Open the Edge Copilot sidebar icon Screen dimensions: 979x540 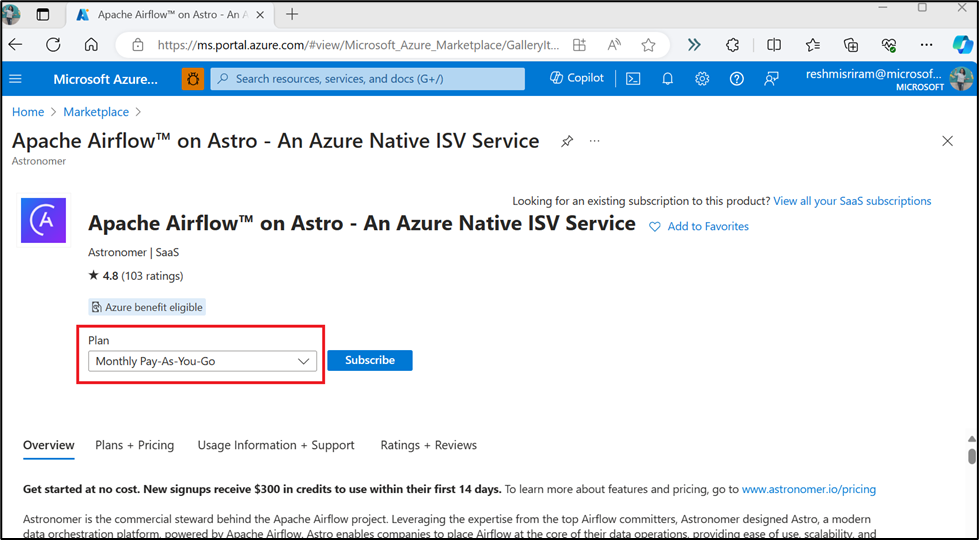pyautogui.click(x=962, y=44)
